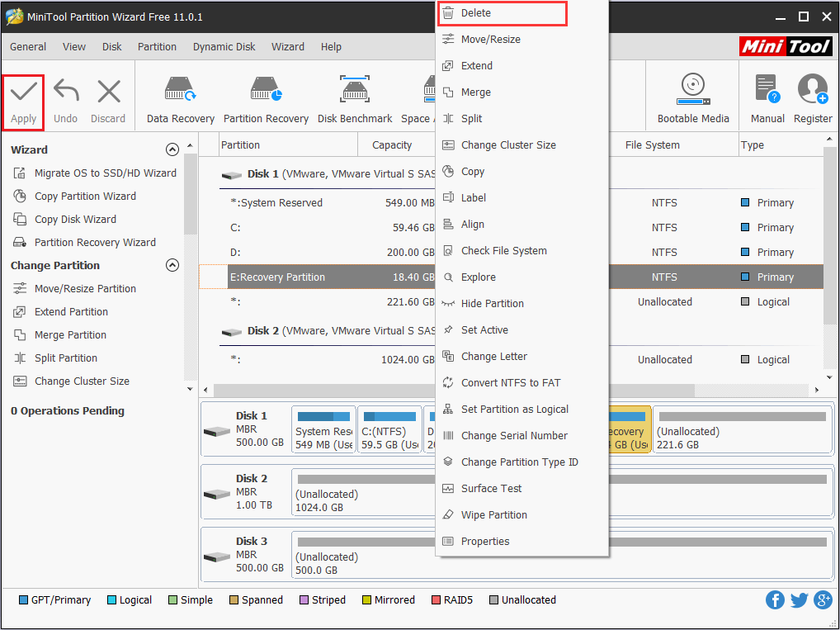Select Disk 2 icon in disk map
Screen dimensions: 840x630
tap(217, 494)
